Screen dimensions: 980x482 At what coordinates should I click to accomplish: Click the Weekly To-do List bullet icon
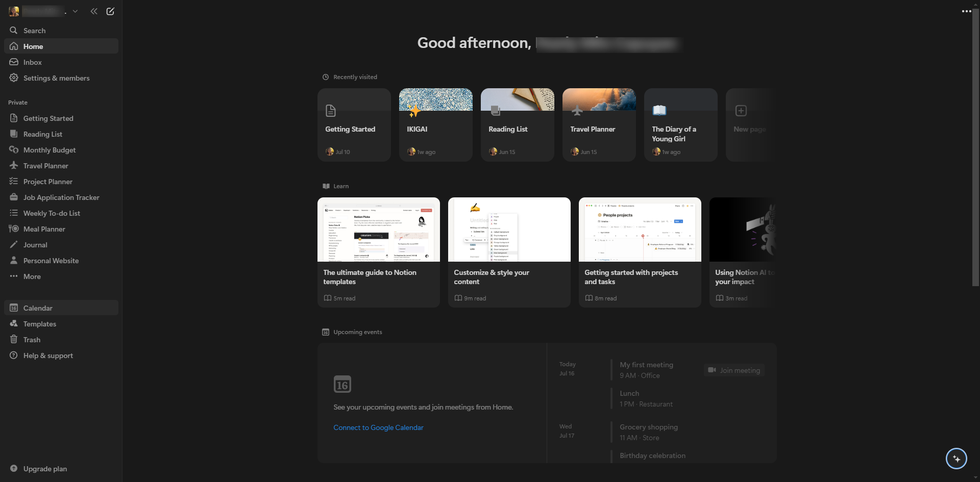click(x=14, y=213)
